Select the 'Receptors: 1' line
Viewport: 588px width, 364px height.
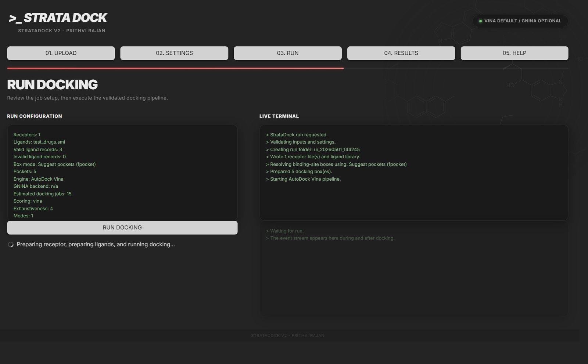(x=27, y=135)
